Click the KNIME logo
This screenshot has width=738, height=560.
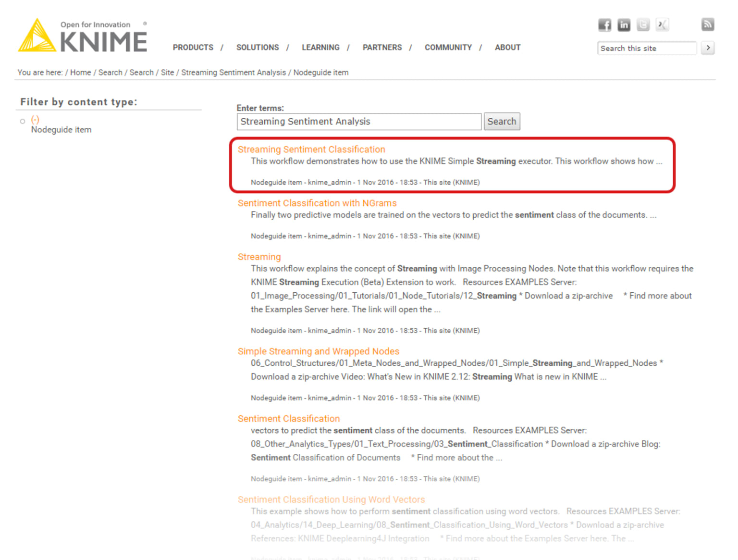pyautogui.click(x=83, y=36)
